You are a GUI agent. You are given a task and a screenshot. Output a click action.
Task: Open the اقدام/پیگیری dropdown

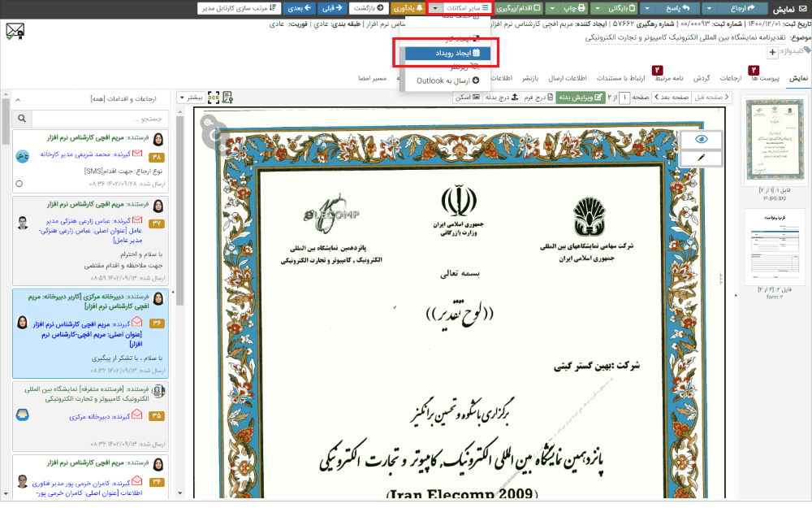pos(525,8)
